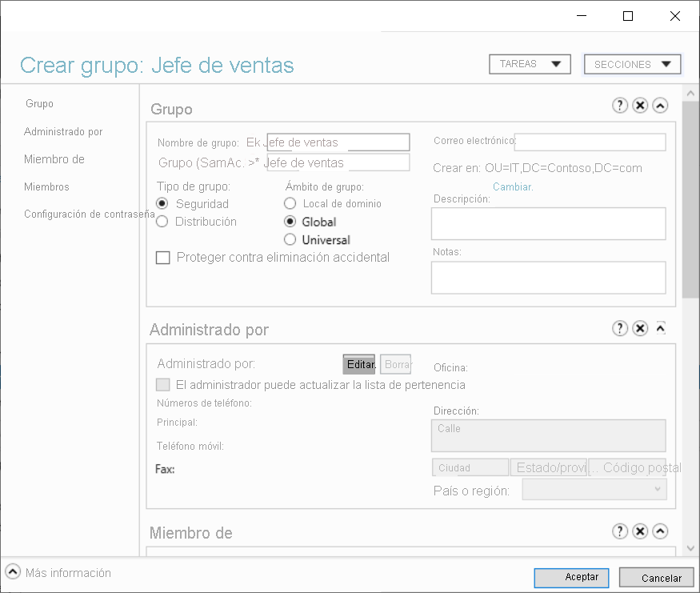Enable Proteger contra eliminación accidental

(x=162, y=257)
